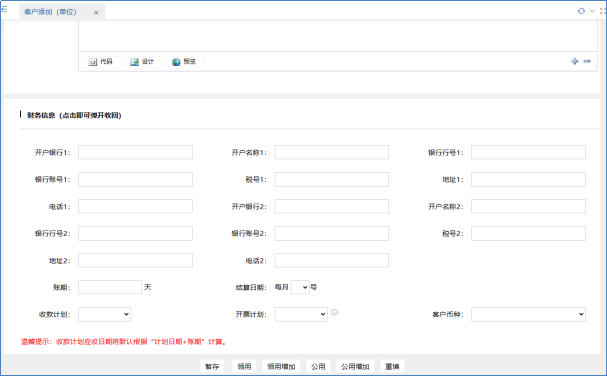The width and height of the screenshot is (607, 377).
Task: Focus the 银行行号1 input field
Action: pos(528,152)
